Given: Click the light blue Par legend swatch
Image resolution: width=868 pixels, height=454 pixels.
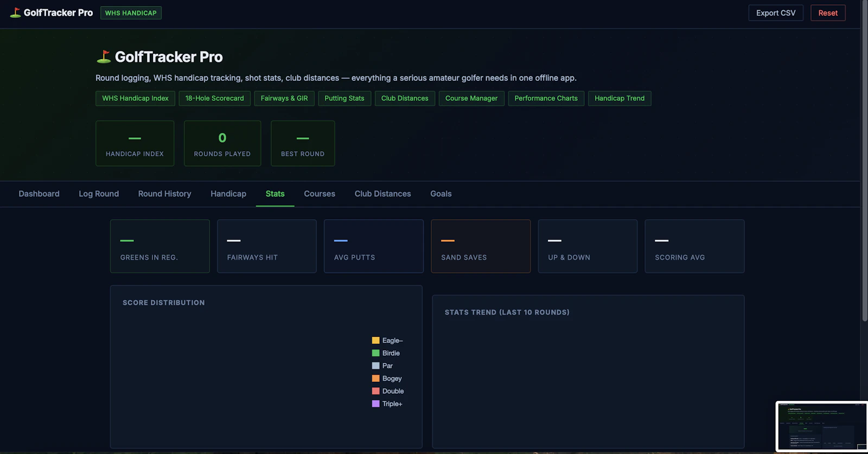Looking at the screenshot, I should coord(375,366).
